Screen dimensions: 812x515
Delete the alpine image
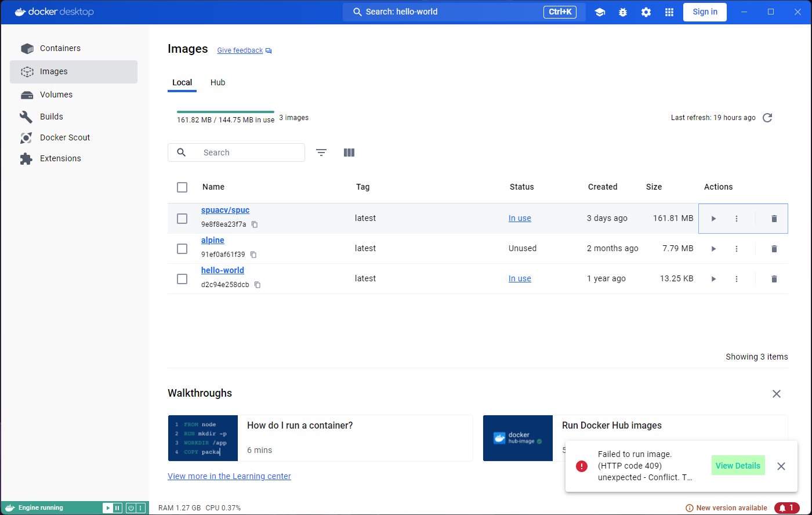(x=774, y=249)
